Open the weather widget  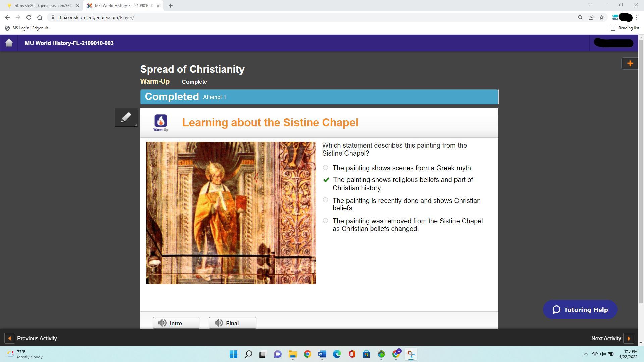25,354
